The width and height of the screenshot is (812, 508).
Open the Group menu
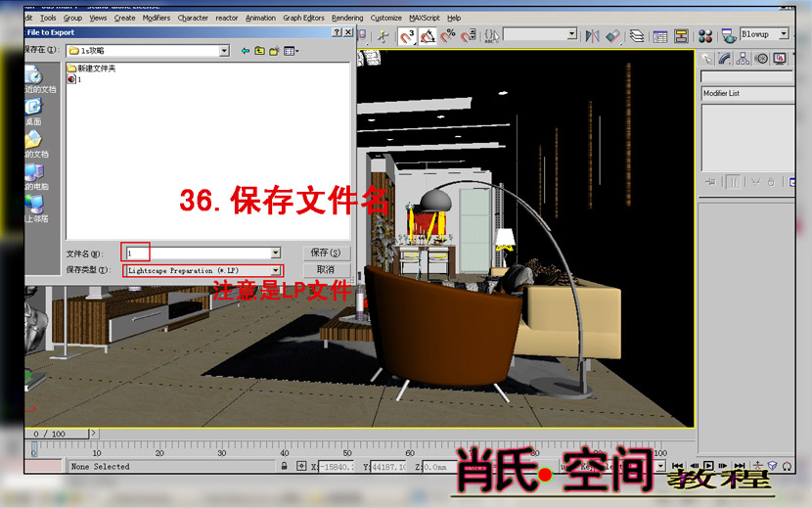click(72, 18)
